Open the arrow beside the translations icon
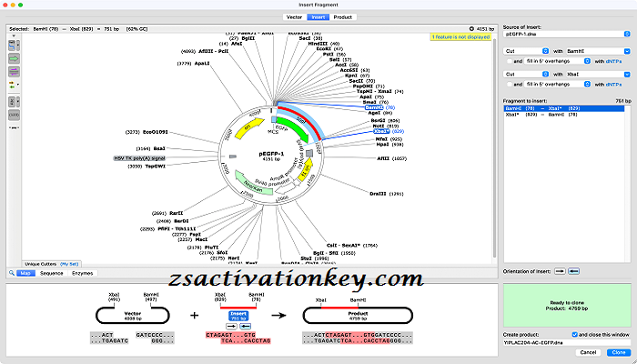The height and width of the screenshot is (364, 637). click(18, 86)
